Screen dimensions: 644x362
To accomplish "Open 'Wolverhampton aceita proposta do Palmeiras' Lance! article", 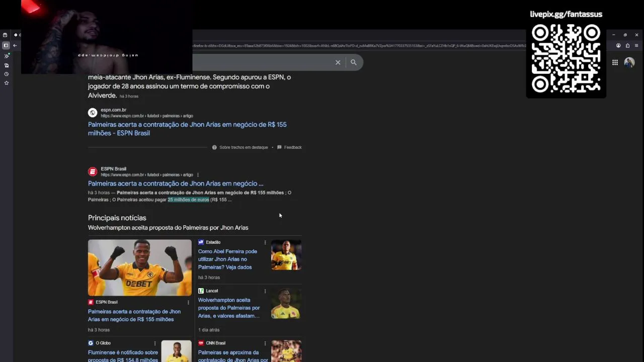I will pos(229,308).
